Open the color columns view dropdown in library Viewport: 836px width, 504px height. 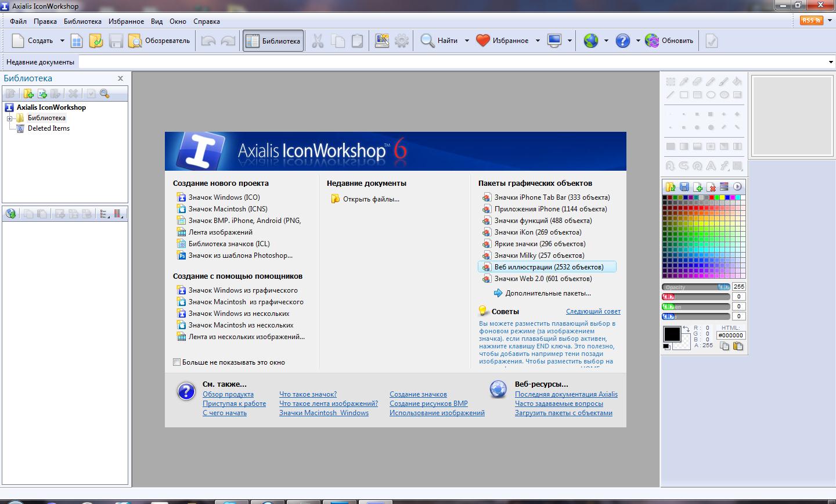click(x=118, y=214)
